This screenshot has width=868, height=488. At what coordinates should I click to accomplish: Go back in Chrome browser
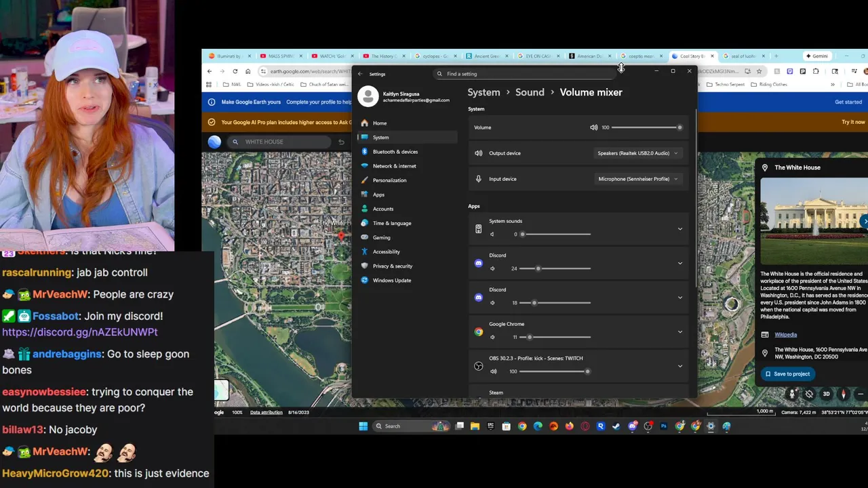click(210, 71)
